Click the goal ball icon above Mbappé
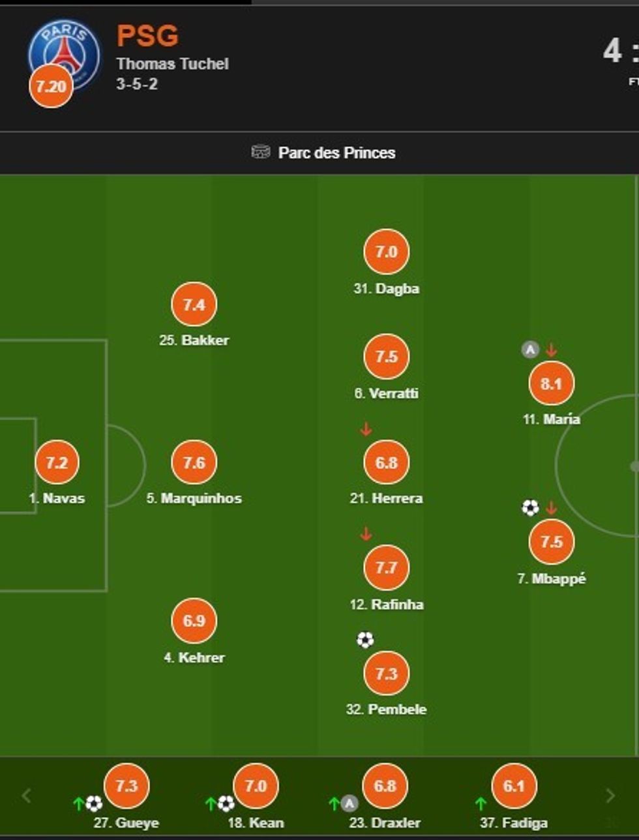This screenshot has height=840, width=639. [x=530, y=507]
